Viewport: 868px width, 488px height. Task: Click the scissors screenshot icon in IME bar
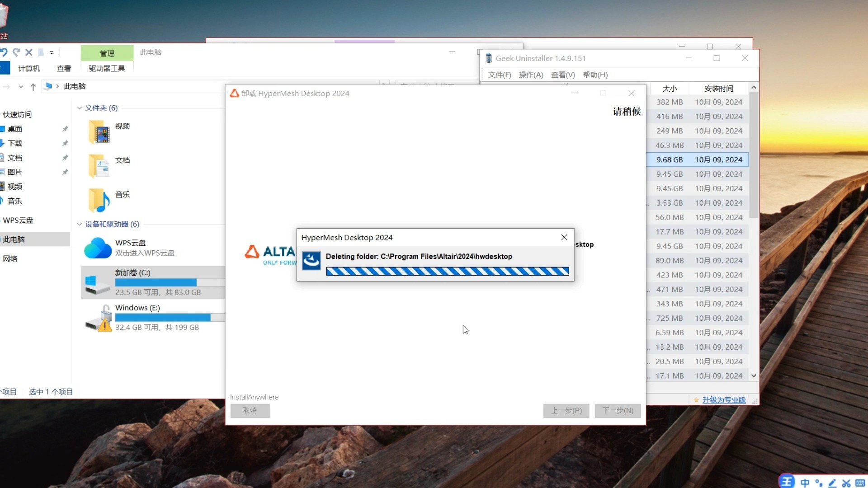pos(846,483)
